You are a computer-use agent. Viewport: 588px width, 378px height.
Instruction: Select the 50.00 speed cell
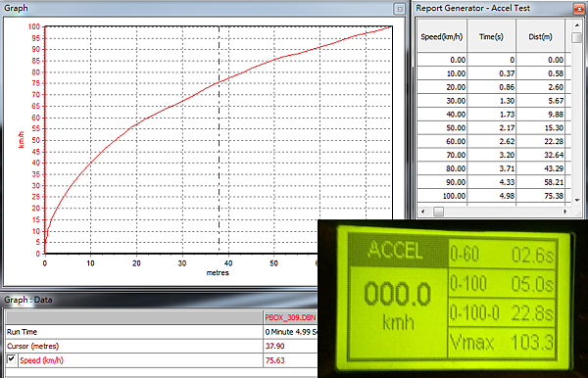pyautogui.click(x=442, y=127)
